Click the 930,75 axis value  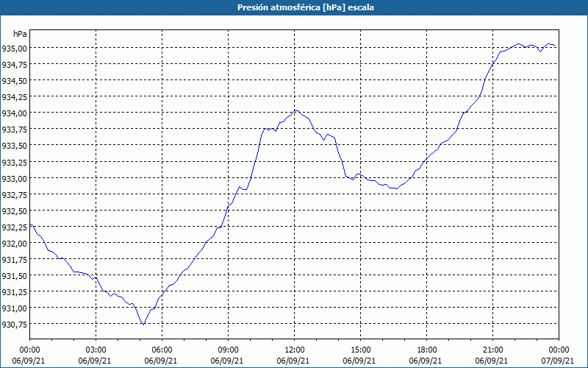pos(14,325)
